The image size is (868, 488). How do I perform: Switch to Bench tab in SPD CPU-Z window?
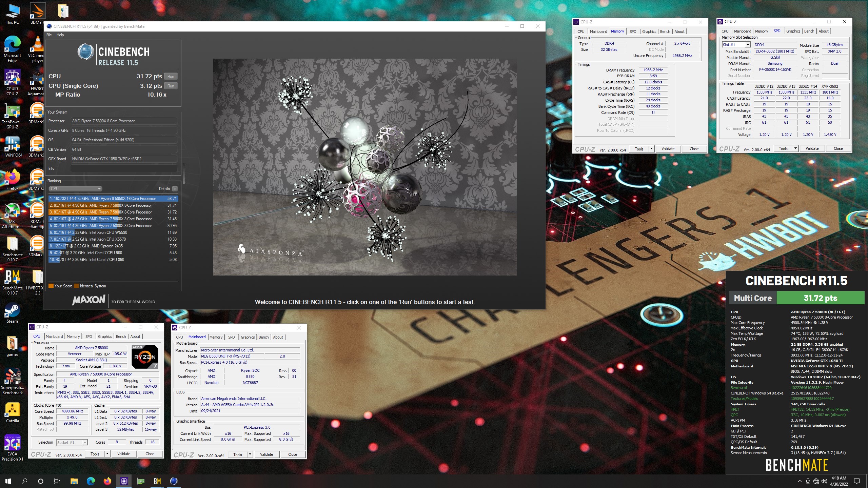click(809, 31)
